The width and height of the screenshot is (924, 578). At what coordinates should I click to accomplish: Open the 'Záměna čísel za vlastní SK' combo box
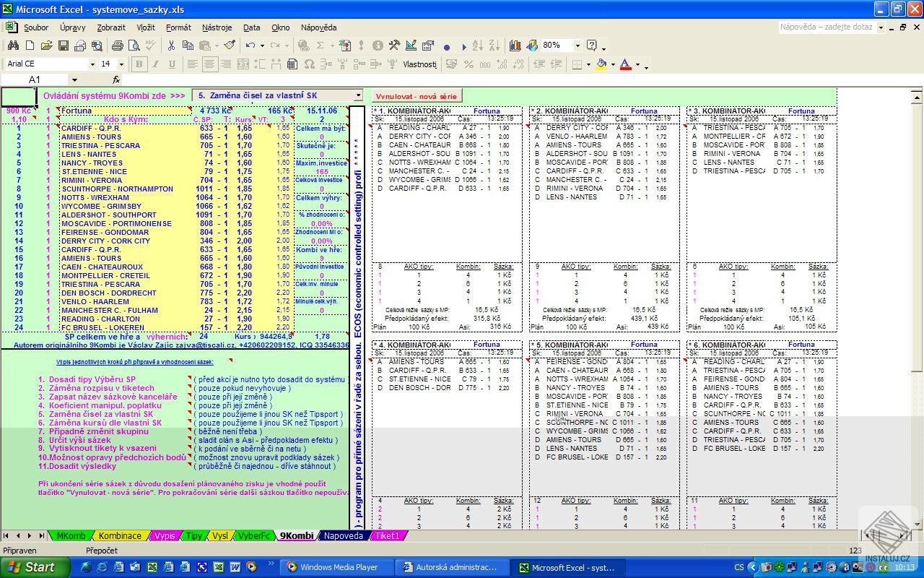pyautogui.click(x=277, y=95)
